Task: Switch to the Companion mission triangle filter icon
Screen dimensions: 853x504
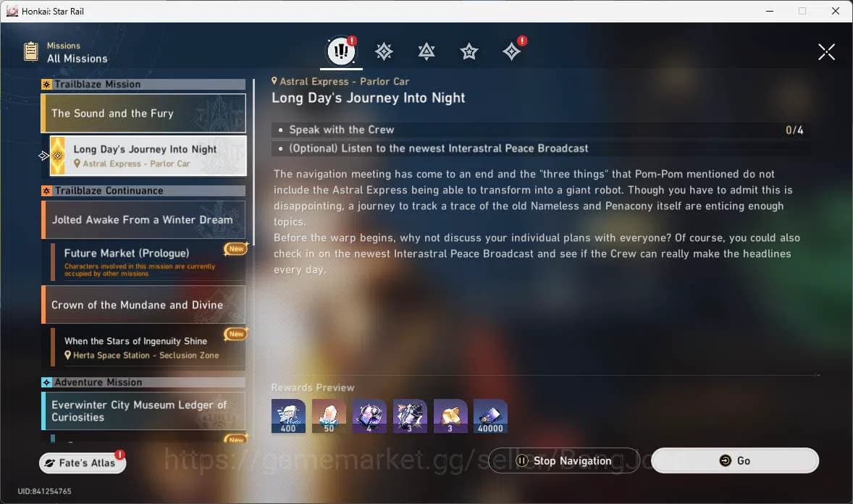Action: click(x=426, y=51)
